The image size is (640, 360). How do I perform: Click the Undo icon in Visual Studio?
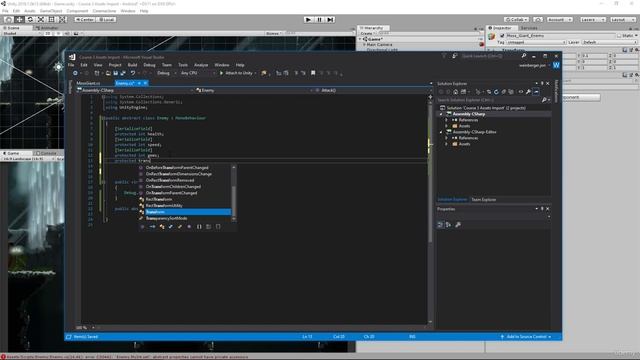tap(133, 73)
